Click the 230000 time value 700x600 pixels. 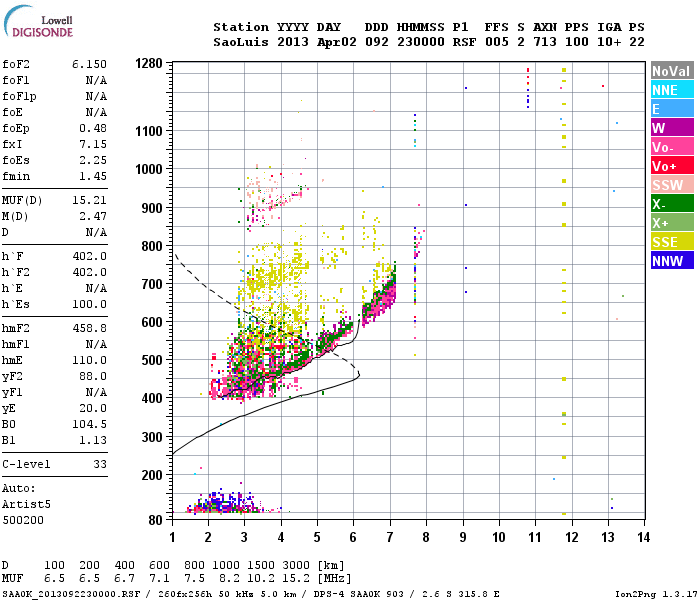tap(421, 42)
